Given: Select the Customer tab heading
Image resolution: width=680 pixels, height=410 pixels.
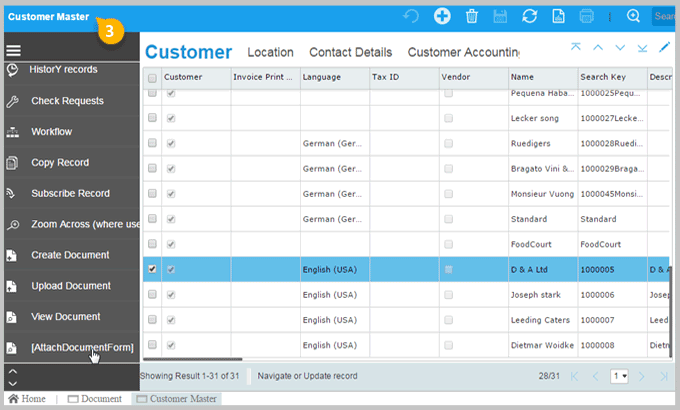Looking at the screenshot, I should tap(188, 52).
